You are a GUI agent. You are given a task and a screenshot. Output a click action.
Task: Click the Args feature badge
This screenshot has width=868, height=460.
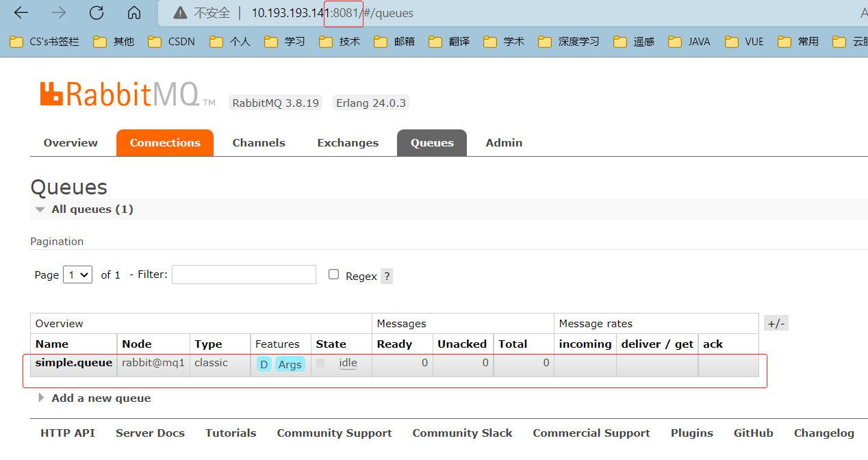(290, 364)
